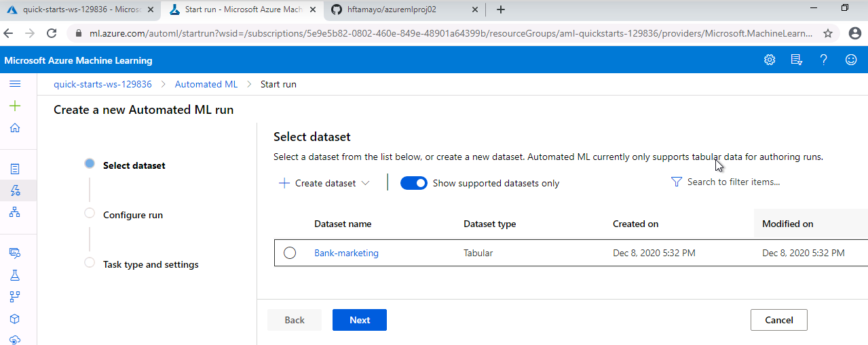Click the Back button
This screenshot has height=345, width=868.
point(295,320)
